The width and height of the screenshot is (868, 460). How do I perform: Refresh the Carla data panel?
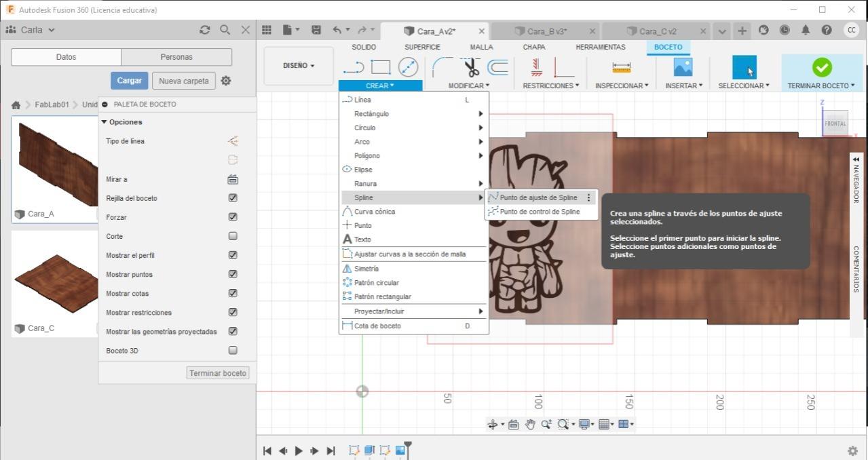coord(205,30)
